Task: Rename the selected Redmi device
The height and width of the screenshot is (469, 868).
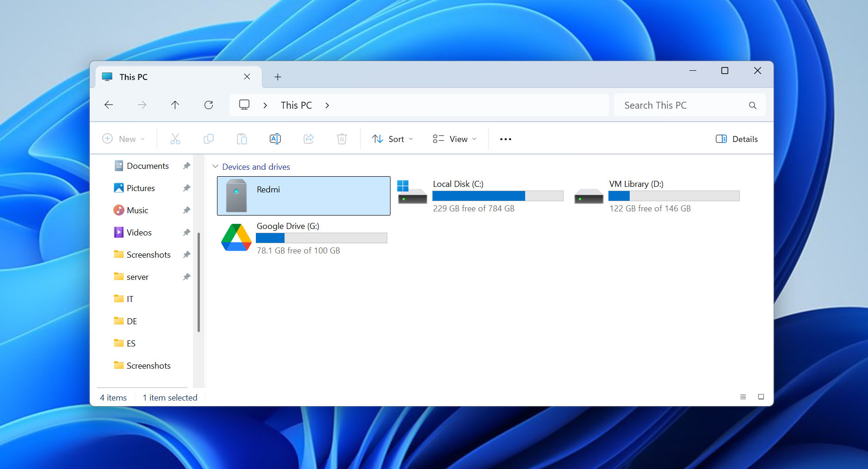Action: [275, 139]
